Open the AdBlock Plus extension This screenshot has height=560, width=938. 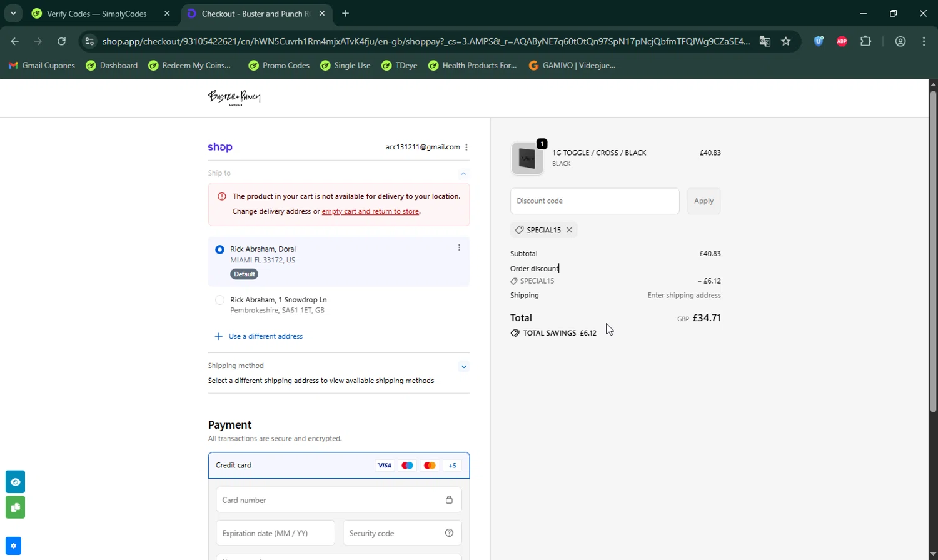pos(842,42)
